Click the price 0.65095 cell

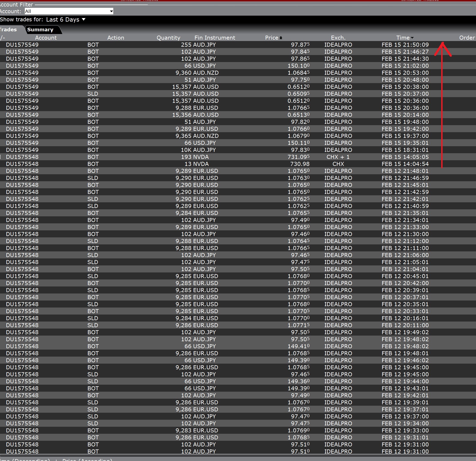(x=299, y=94)
